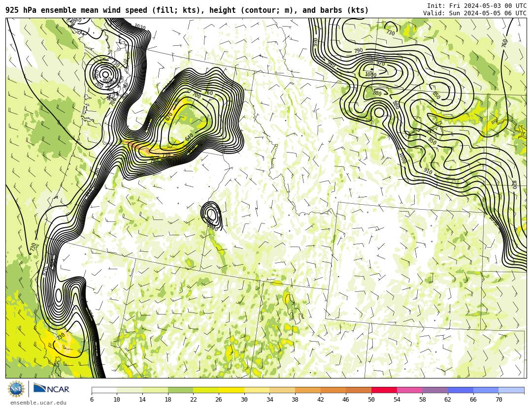Pick the purple 58–62 kts swatch

[x=435, y=390]
